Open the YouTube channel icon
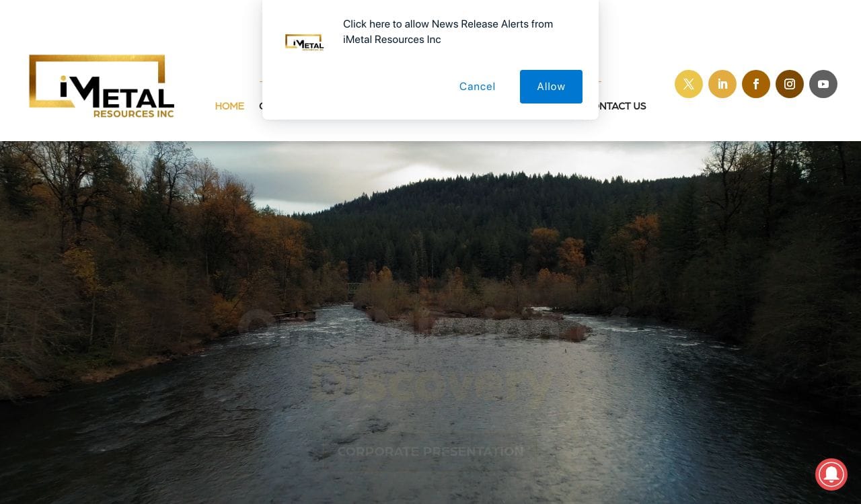Screen dimensions: 861x504 point(823,84)
